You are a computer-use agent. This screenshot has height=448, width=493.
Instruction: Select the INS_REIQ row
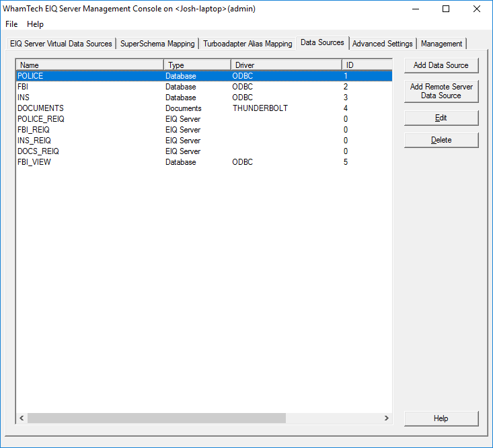[204, 141]
